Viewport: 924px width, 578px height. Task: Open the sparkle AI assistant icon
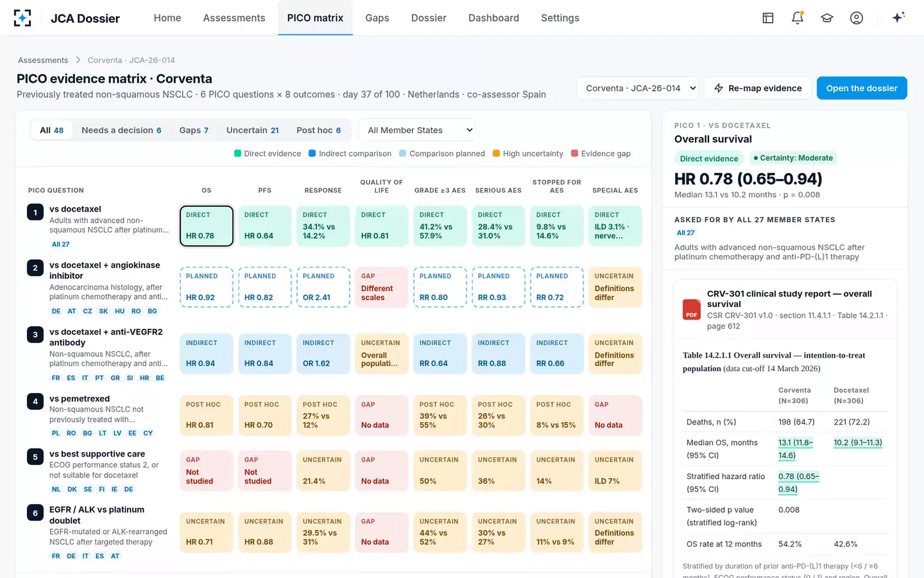click(898, 17)
